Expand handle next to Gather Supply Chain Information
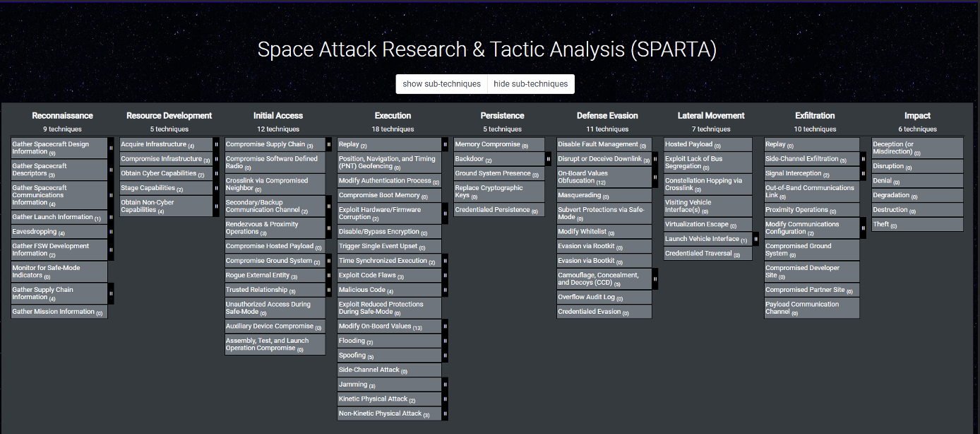The height and width of the screenshot is (434, 980). pyautogui.click(x=111, y=293)
